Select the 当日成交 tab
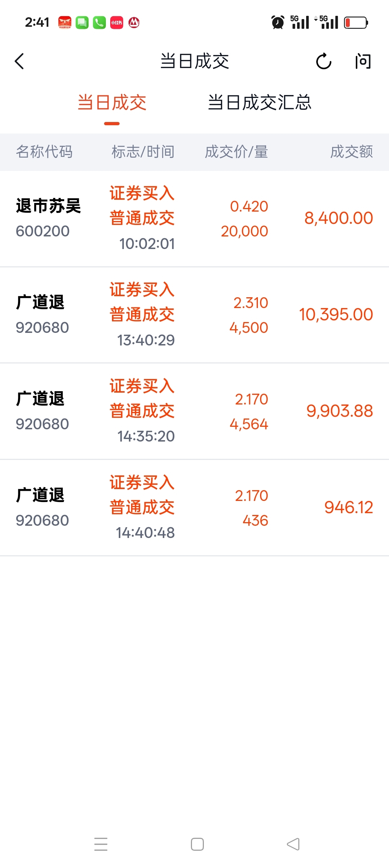This screenshot has width=389, height=868. pyautogui.click(x=112, y=103)
